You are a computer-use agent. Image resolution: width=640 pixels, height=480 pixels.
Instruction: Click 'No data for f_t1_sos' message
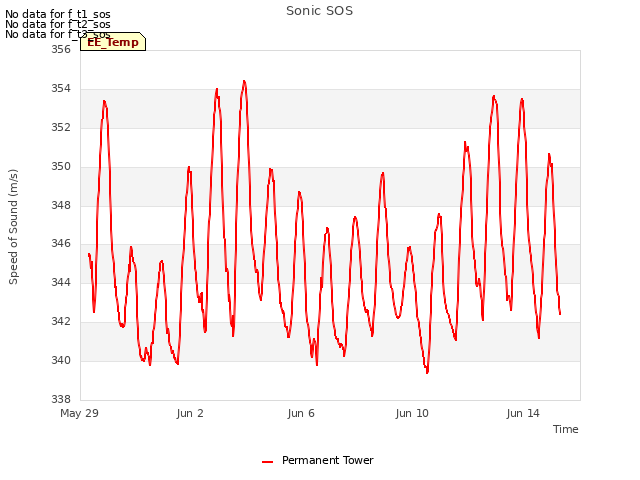58,14
